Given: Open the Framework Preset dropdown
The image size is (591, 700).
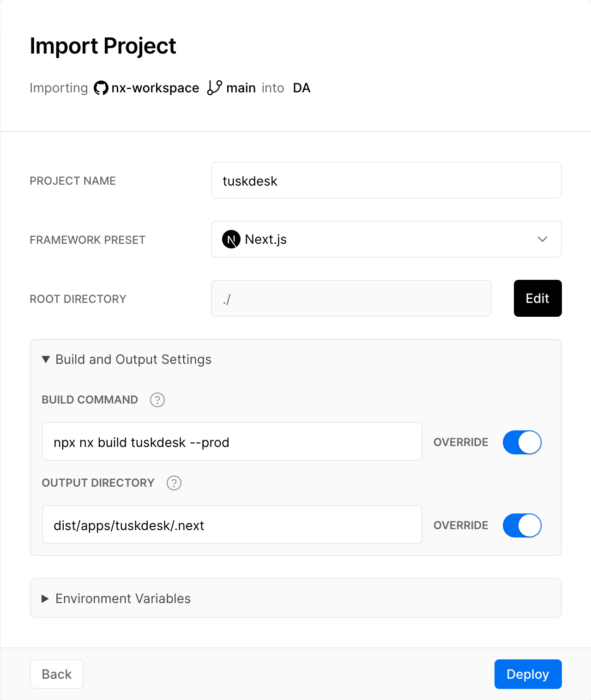Looking at the screenshot, I should click(543, 239).
